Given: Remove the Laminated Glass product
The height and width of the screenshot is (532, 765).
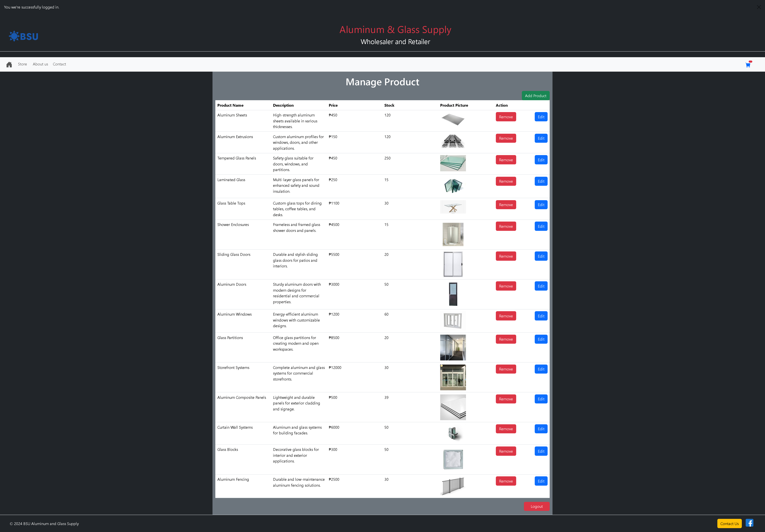Looking at the screenshot, I should pyautogui.click(x=506, y=181).
